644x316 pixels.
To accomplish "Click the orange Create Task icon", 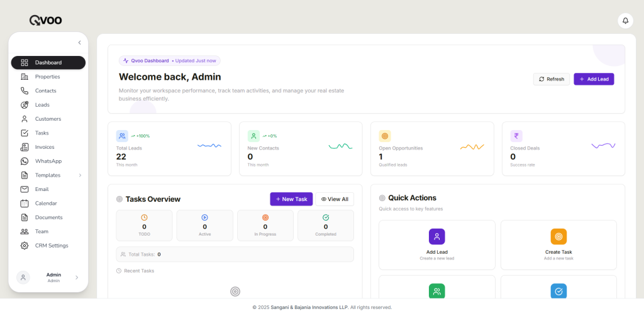I will click(558, 236).
